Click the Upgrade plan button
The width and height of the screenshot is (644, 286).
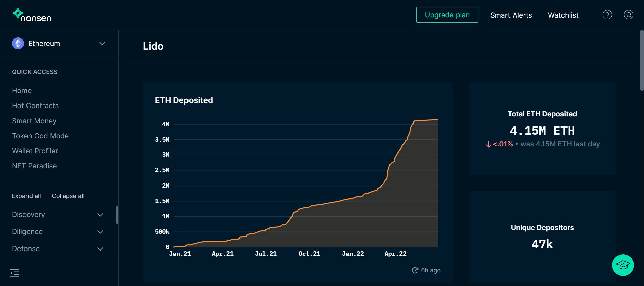coord(447,15)
